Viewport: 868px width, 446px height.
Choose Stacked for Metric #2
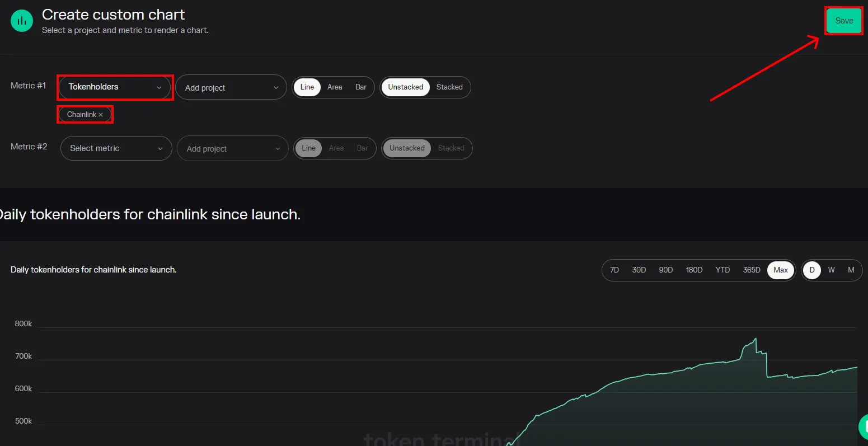(x=451, y=148)
